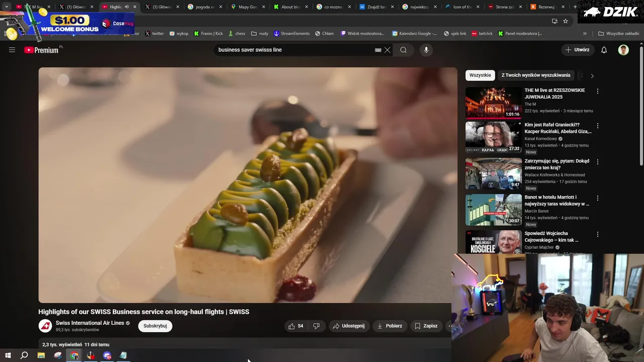Dislike the video with thumbs down
Screen dimensions: 644x362
[x=316, y=326]
